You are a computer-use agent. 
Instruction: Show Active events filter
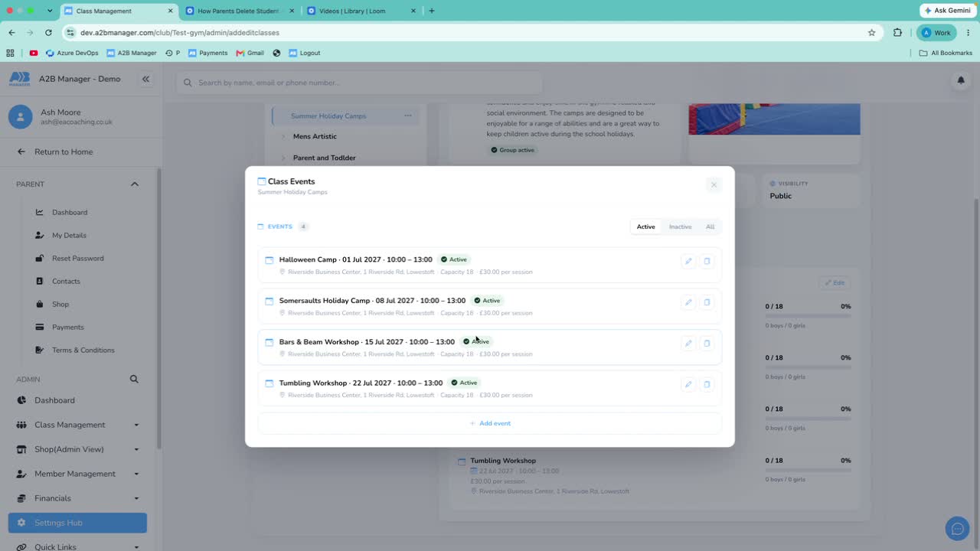[x=646, y=227]
